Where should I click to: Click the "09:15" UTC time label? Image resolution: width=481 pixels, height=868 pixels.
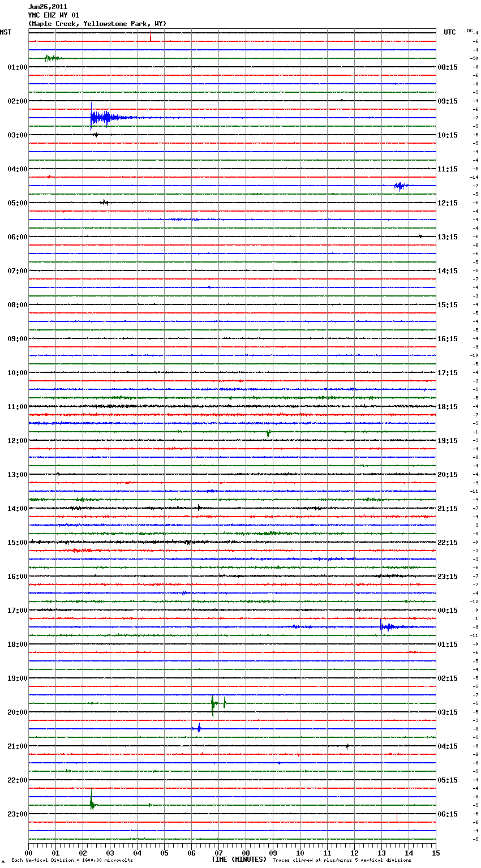pos(448,101)
